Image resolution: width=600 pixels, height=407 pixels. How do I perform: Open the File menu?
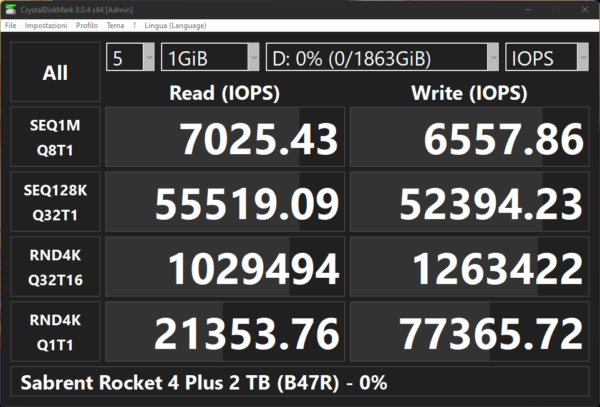pos(10,24)
